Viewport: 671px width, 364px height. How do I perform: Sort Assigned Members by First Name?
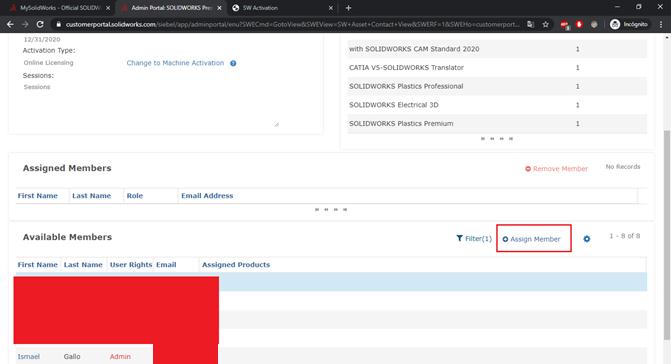(x=38, y=195)
